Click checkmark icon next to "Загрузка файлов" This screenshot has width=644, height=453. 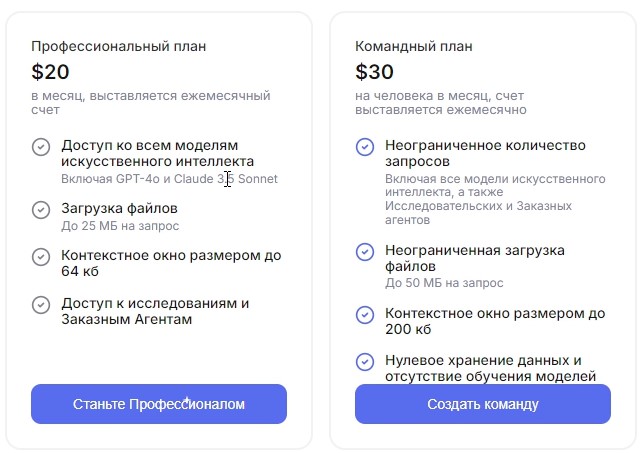pos(41,209)
